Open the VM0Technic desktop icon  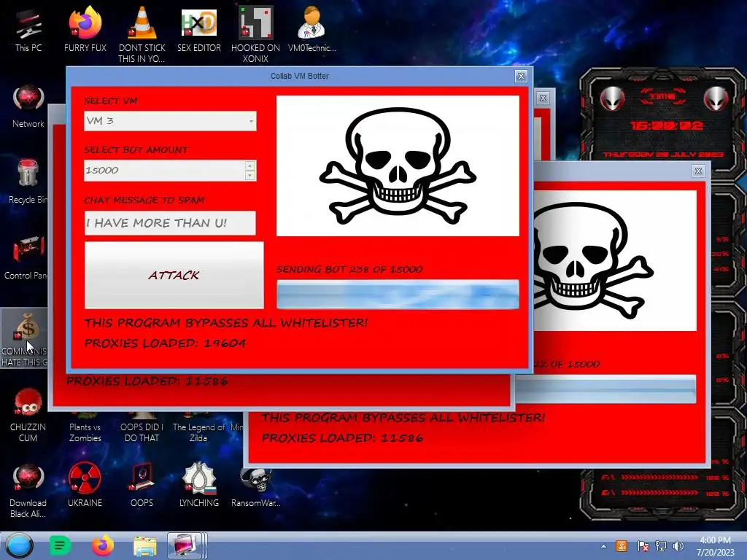click(x=311, y=31)
